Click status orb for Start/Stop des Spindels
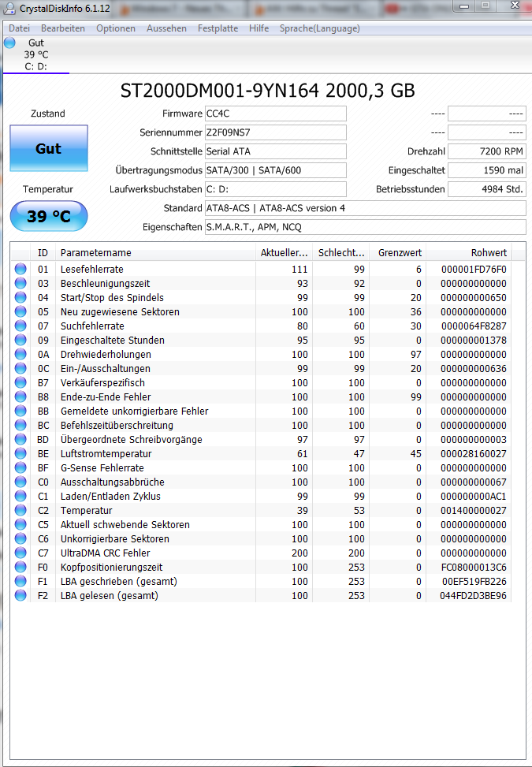Image resolution: width=532 pixels, height=767 pixels. 20,297
